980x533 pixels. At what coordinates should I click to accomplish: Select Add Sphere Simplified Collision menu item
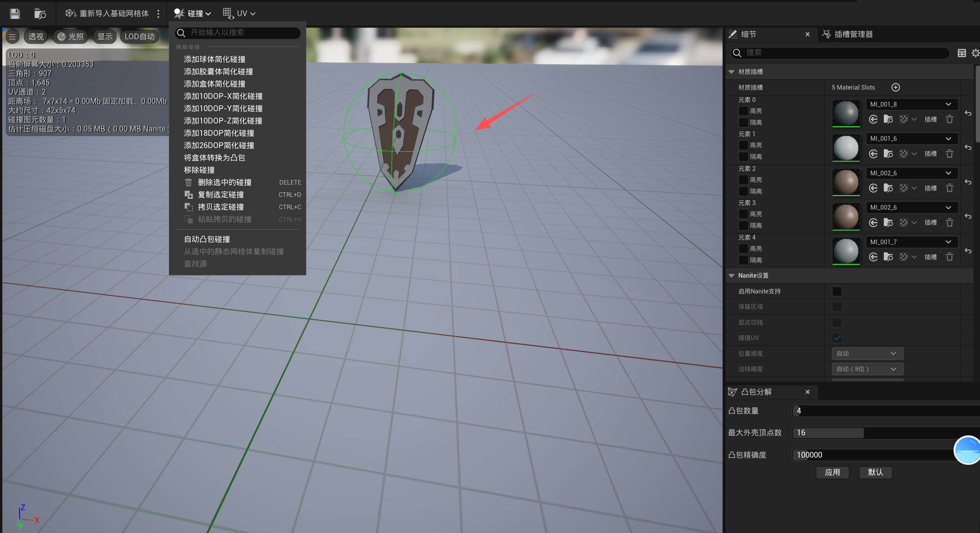[x=214, y=59]
